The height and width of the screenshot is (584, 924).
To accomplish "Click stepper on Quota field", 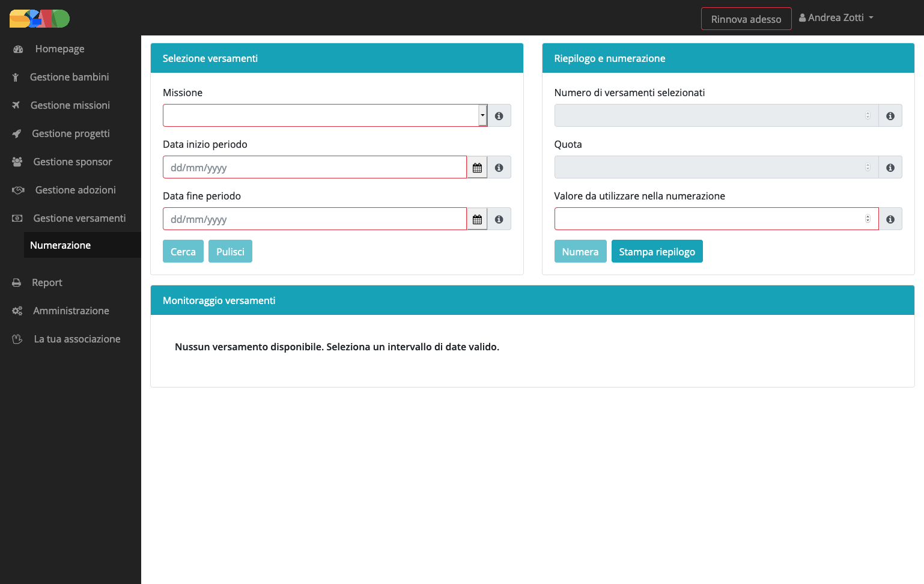I will (x=868, y=167).
